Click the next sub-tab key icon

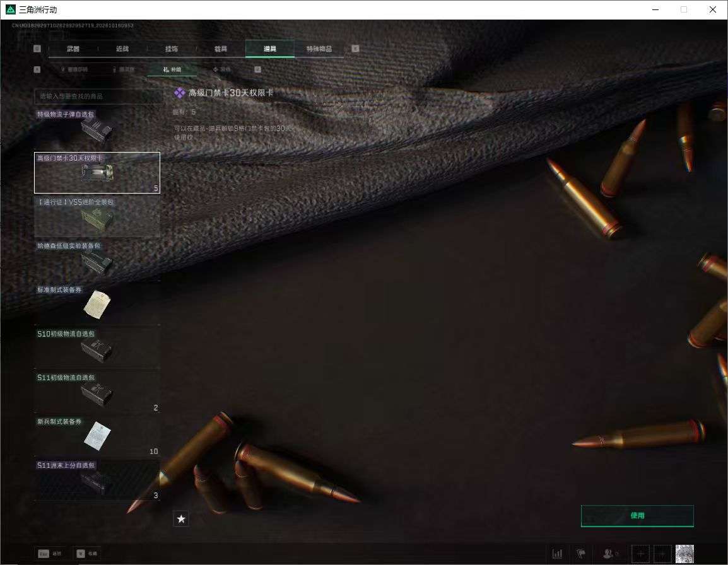pos(257,69)
